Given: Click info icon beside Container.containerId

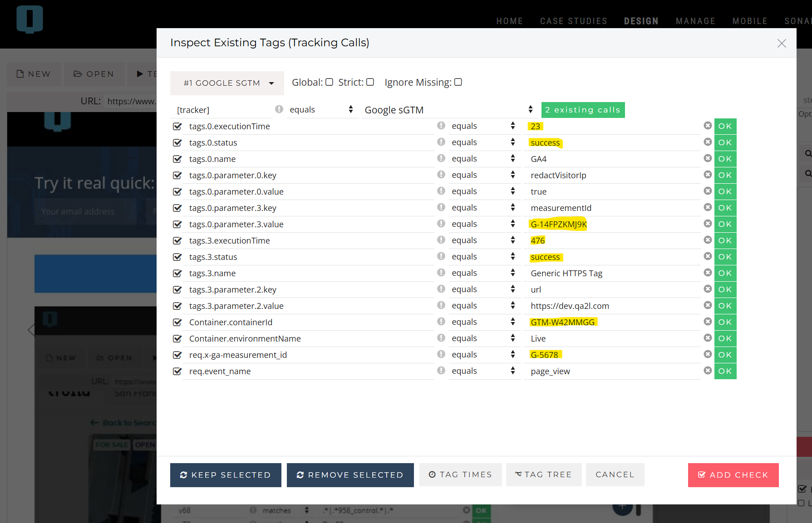Looking at the screenshot, I should 441,322.
